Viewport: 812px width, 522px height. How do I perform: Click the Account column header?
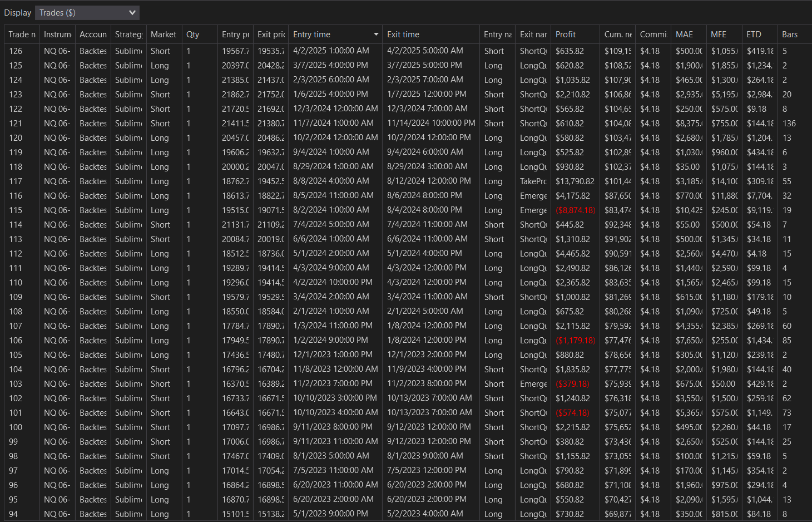pyautogui.click(x=93, y=35)
